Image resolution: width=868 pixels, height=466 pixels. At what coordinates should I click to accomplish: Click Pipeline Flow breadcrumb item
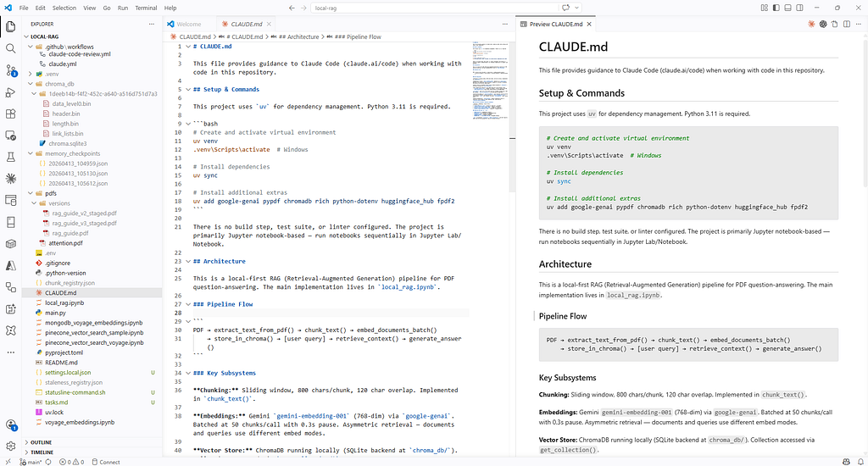tap(359, 36)
